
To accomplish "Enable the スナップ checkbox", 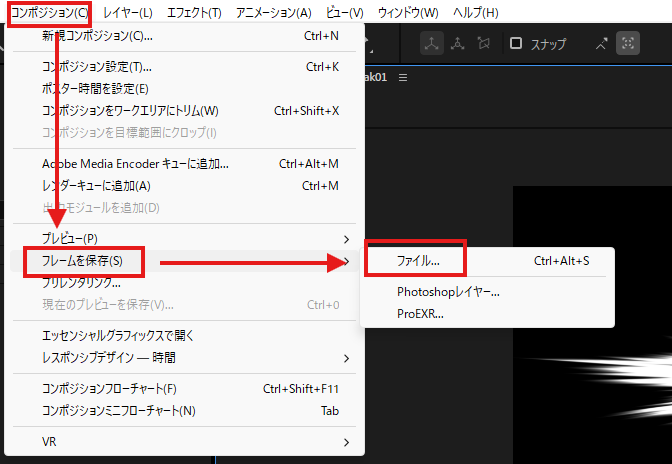I will tap(516, 43).
